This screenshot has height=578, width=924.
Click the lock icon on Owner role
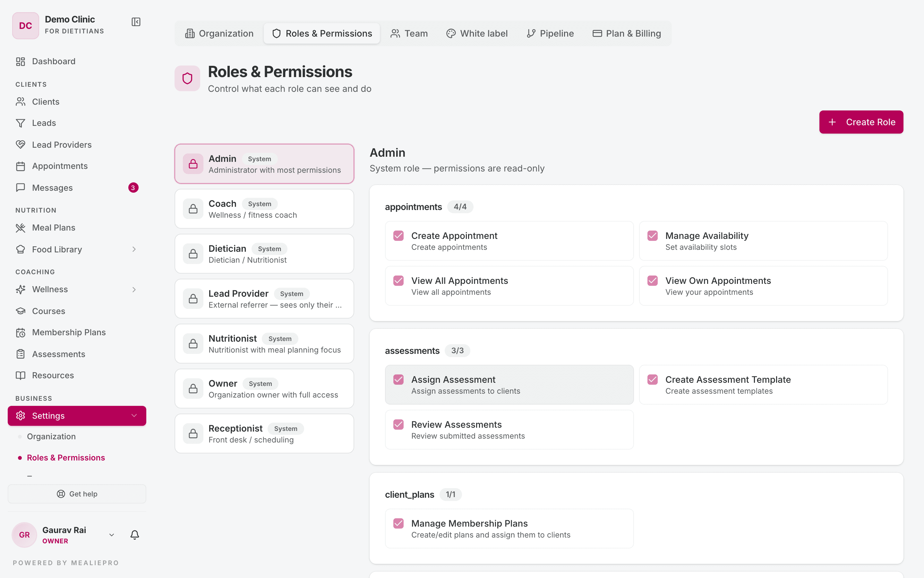coord(193,389)
